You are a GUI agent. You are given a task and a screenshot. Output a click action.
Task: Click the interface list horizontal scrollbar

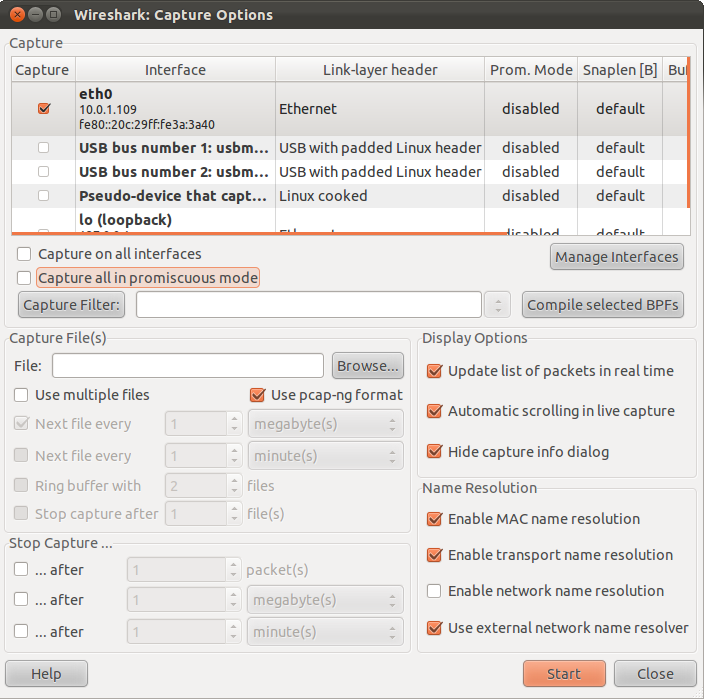[x=259, y=233]
